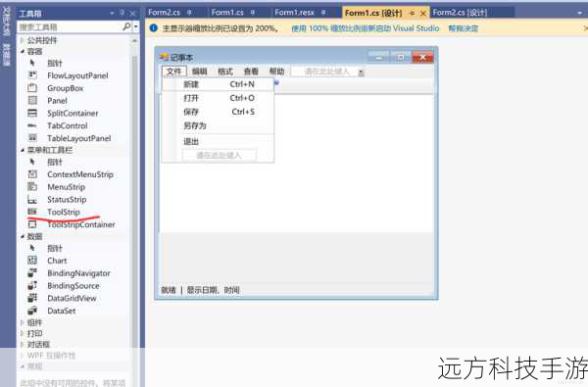The height and width of the screenshot is (387, 588).
Task: Open the toolbox search options dropdown
Action: [136, 27]
